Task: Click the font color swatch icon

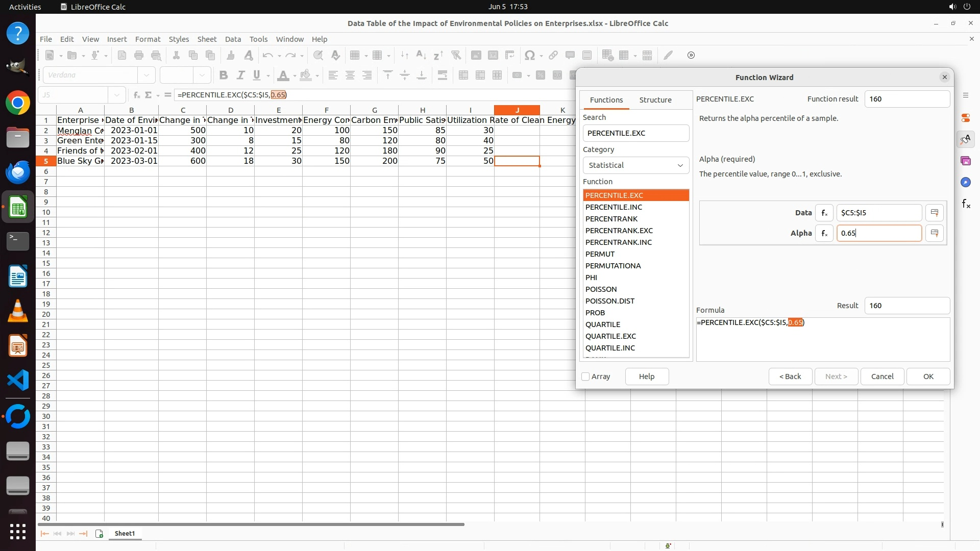Action: tap(283, 76)
